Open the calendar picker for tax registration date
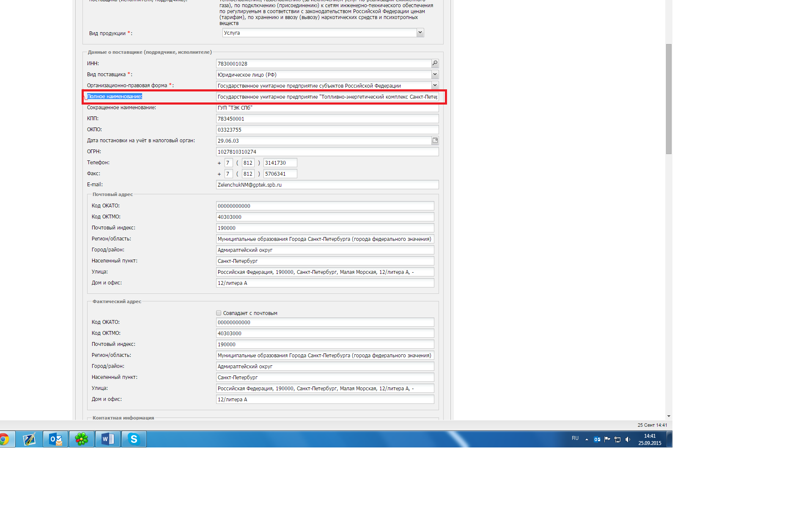 [x=435, y=141]
